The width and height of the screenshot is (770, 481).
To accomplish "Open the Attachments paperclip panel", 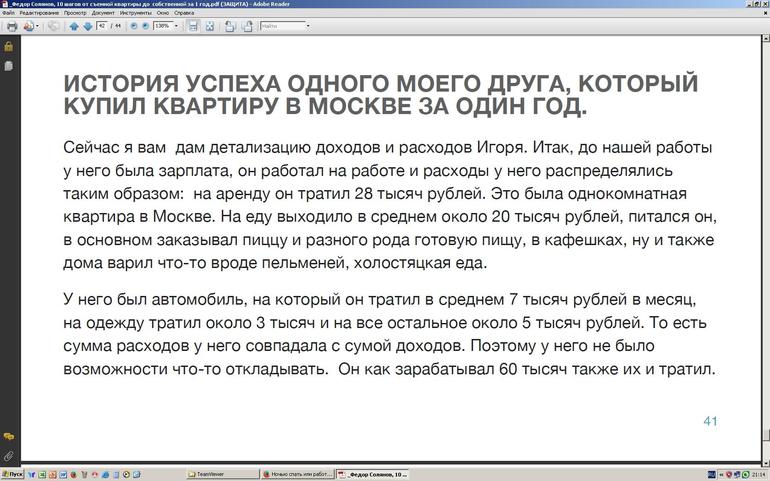I will [x=8, y=456].
